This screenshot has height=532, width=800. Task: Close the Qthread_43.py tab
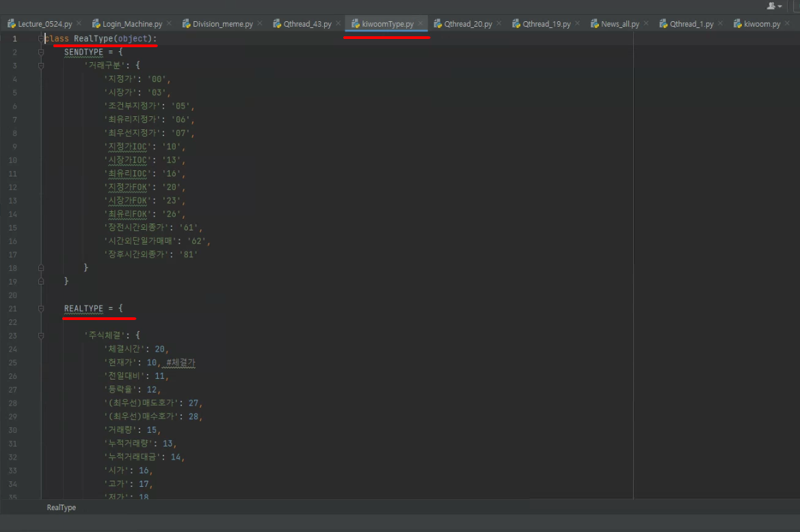point(338,23)
